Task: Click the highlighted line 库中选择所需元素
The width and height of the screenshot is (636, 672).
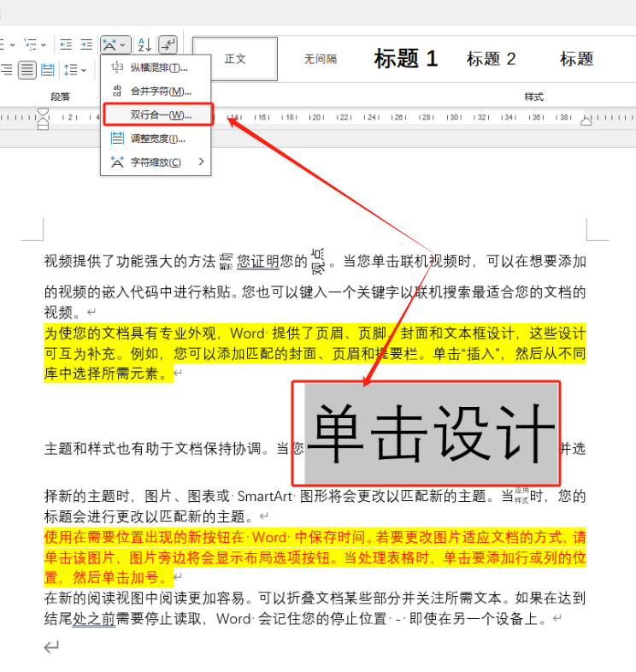Action: tap(108, 374)
